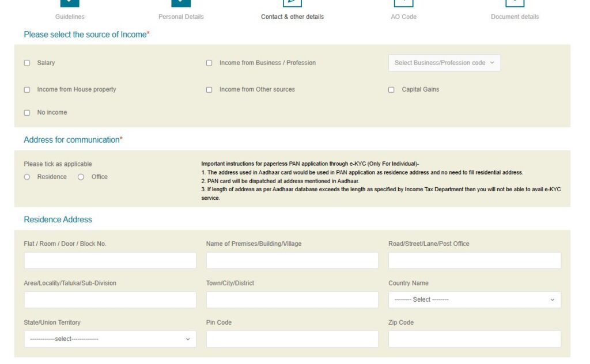Screen dimensions: 590x364
Task: Check the Capital Gains checkbox
Action: [x=391, y=89]
